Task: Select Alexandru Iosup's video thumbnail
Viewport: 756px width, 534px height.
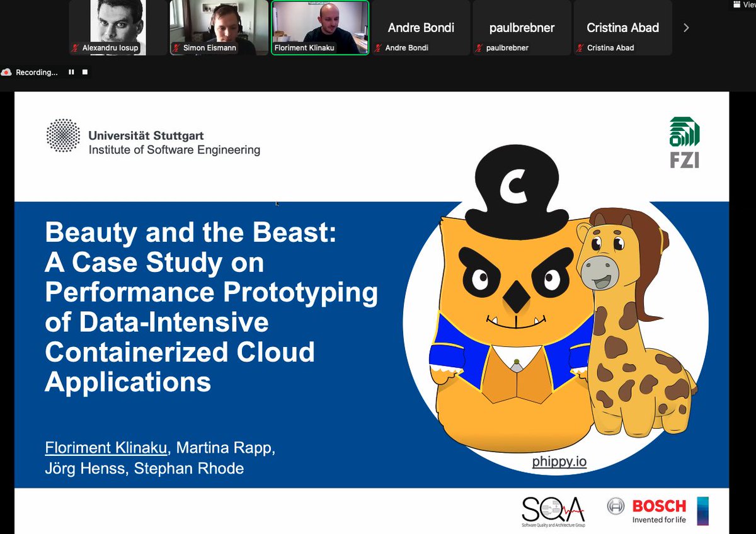Action: 118,27
